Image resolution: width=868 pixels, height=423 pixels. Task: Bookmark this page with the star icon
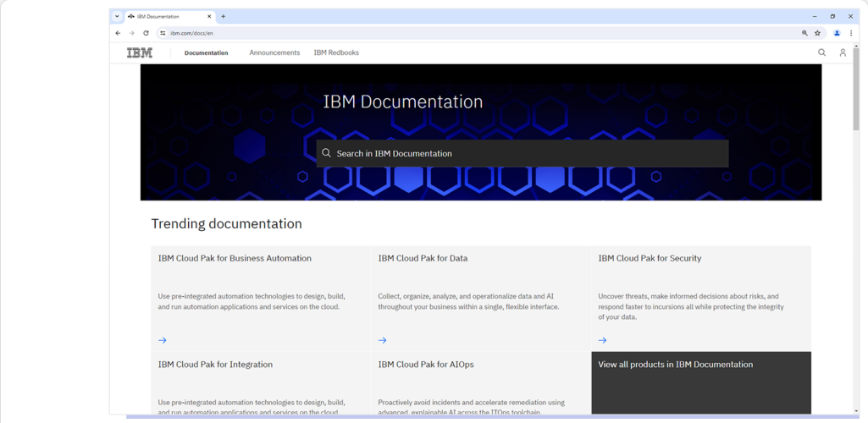(818, 33)
